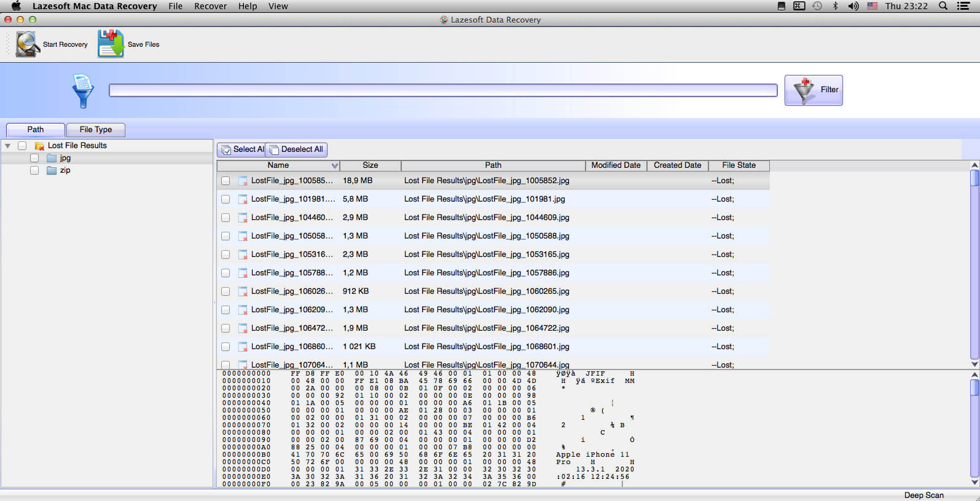Tick checkbox for LostFile_jpg_100585 row
This screenshot has height=501, width=980.
pos(225,181)
